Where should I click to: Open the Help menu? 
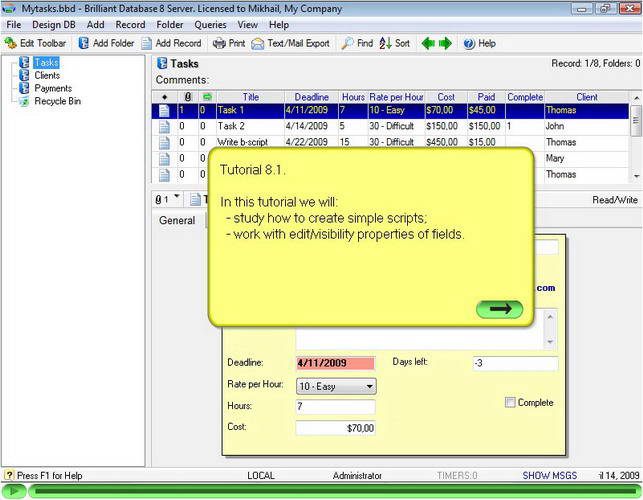pyautogui.click(x=279, y=25)
